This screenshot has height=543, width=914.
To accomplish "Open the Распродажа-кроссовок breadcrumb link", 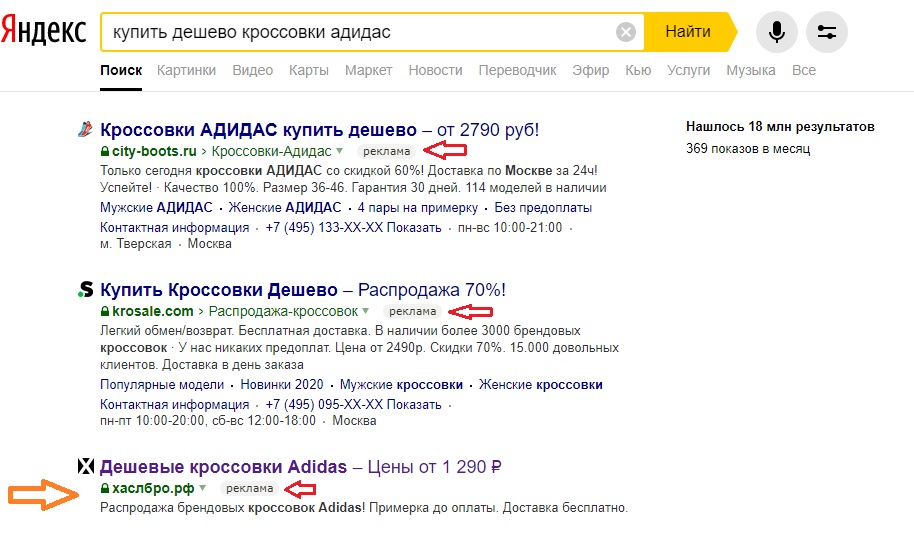I will [283, 311].
